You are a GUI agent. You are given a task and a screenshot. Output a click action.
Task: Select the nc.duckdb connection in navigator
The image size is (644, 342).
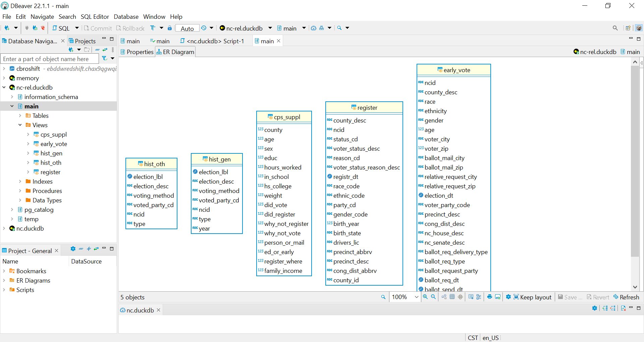click(x=30, y=228)
